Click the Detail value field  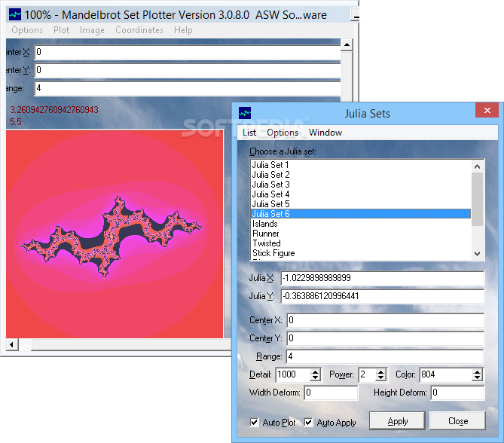293,374
